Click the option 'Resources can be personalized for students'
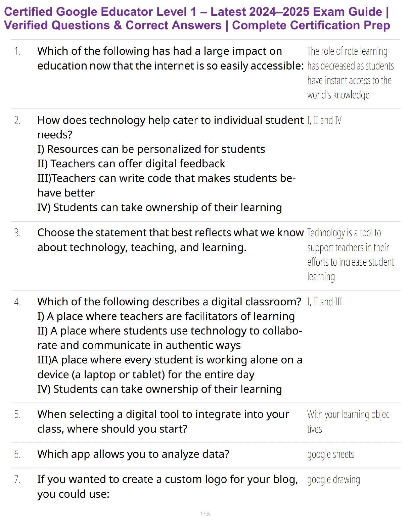The image size is (411, 532). [x=151, y=149]
